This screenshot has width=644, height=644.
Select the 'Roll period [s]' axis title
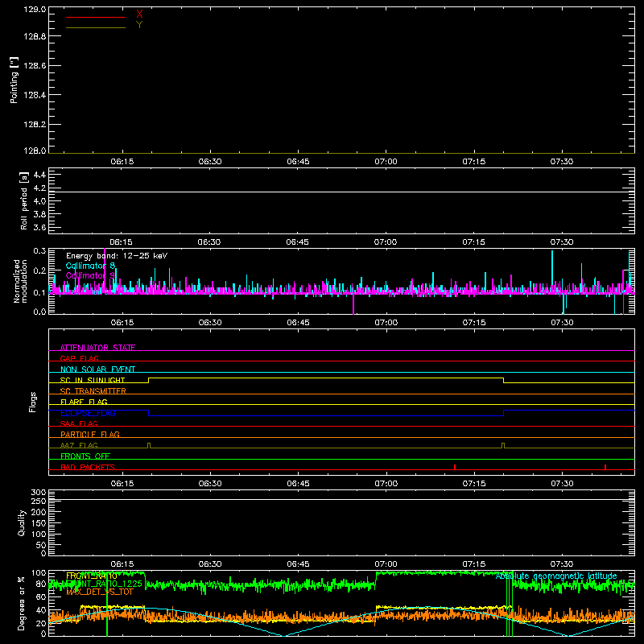click(23, 200)
